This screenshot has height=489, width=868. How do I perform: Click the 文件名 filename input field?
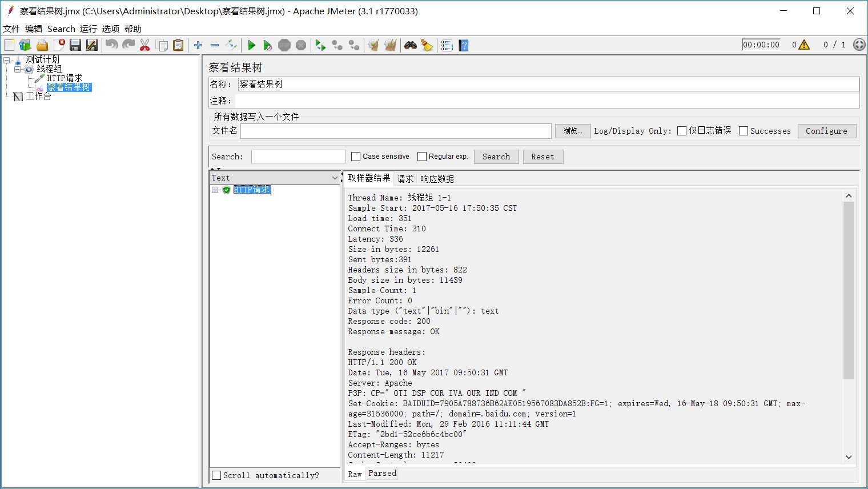point(396,131)
